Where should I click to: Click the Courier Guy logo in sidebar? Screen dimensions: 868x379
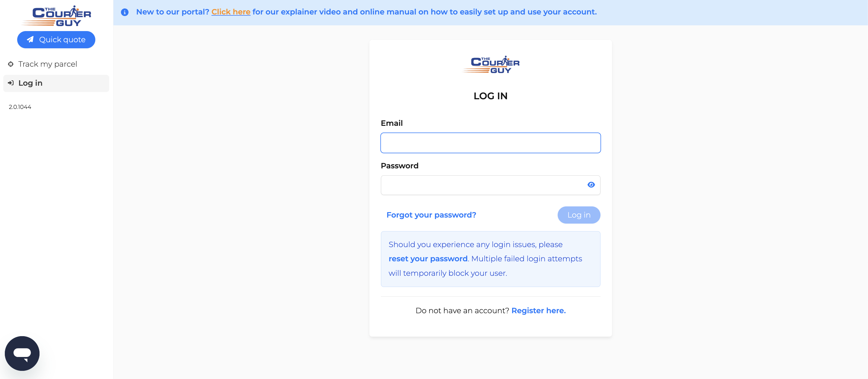[56, 16]
